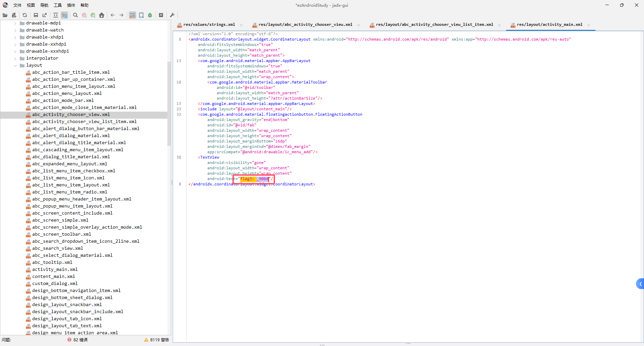644x346 pixels.
Task: Click the file tree vertical scrollbar
Action: coord(169,104)
